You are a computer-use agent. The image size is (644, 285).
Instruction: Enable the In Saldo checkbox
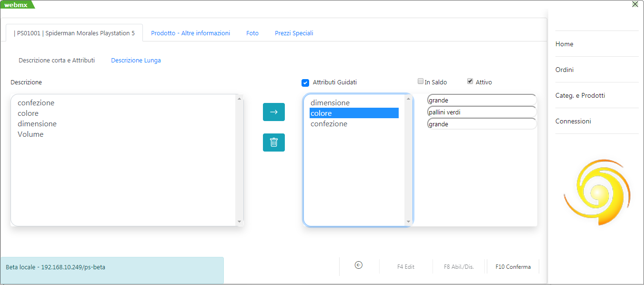click(421, 81)
